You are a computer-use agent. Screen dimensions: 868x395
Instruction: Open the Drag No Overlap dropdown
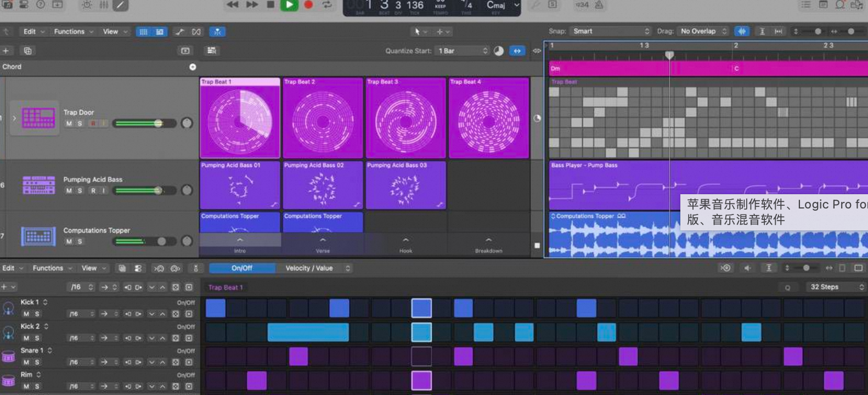(703, 31)
